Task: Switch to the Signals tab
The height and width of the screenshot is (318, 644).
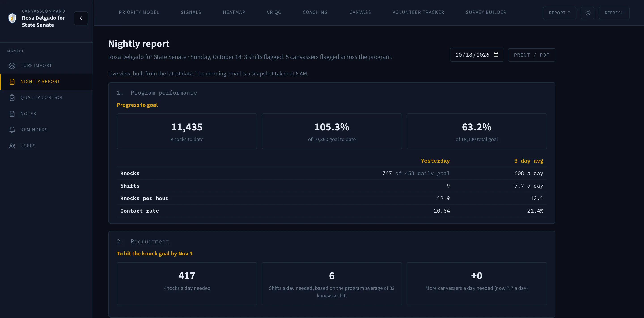Action: pyautogui.click(x=191, y=12)
